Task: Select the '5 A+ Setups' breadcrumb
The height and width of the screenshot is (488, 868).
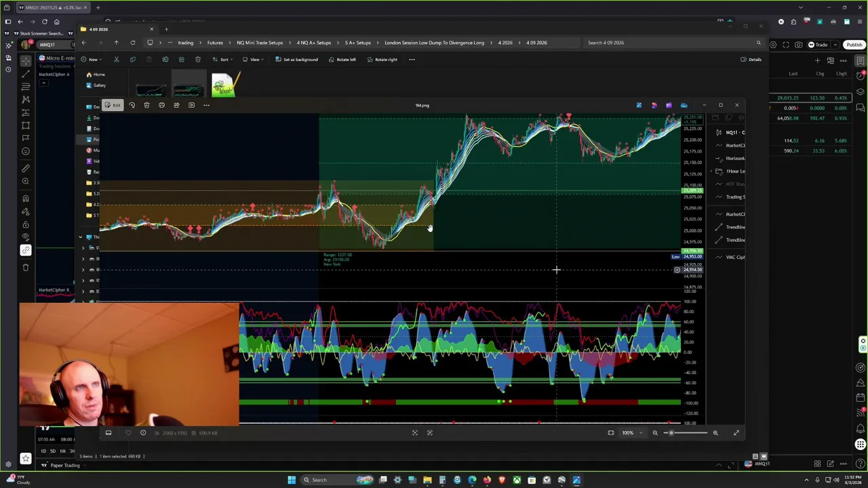Action: [358, 43]
